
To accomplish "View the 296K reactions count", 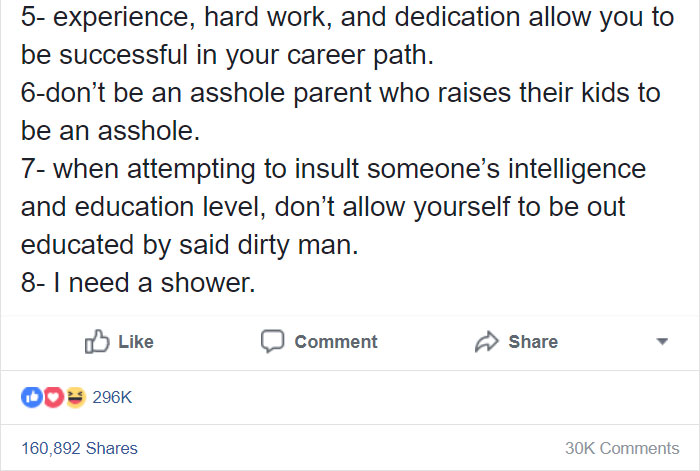I will (x=112, y=397).
